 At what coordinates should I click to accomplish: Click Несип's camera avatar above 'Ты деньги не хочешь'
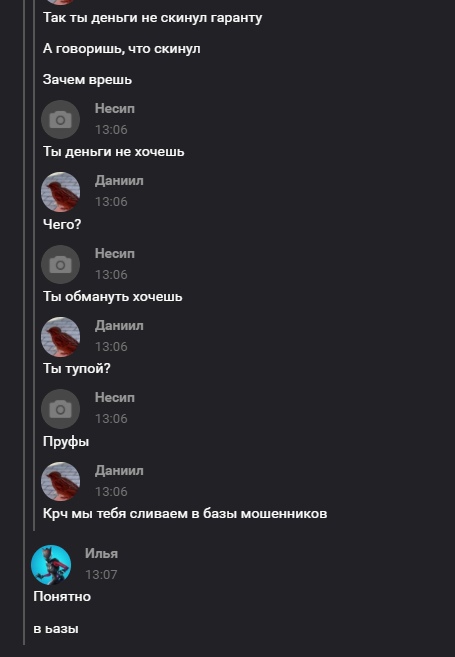pos(60,119)
